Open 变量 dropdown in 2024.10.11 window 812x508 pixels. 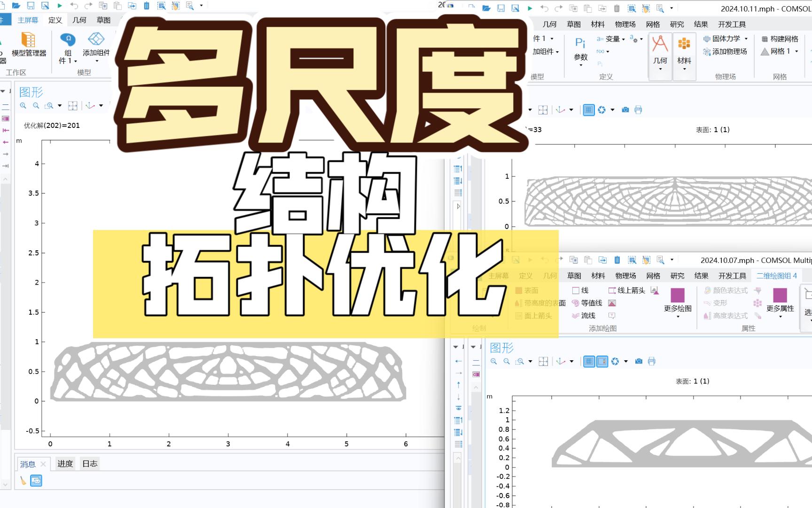pyautogui.click(x=611, y=39)
